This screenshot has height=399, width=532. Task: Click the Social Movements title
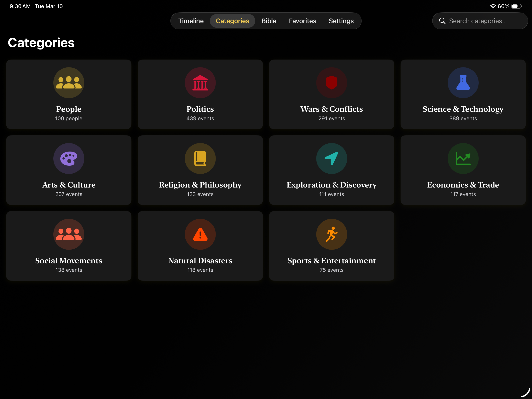(x=69, y=260)
